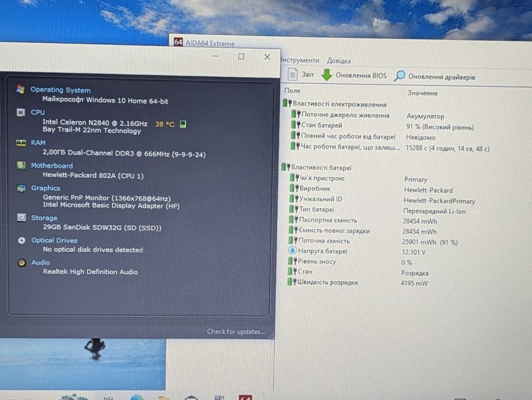
Task: Click the Motherboard heading link
Action: 52,165
